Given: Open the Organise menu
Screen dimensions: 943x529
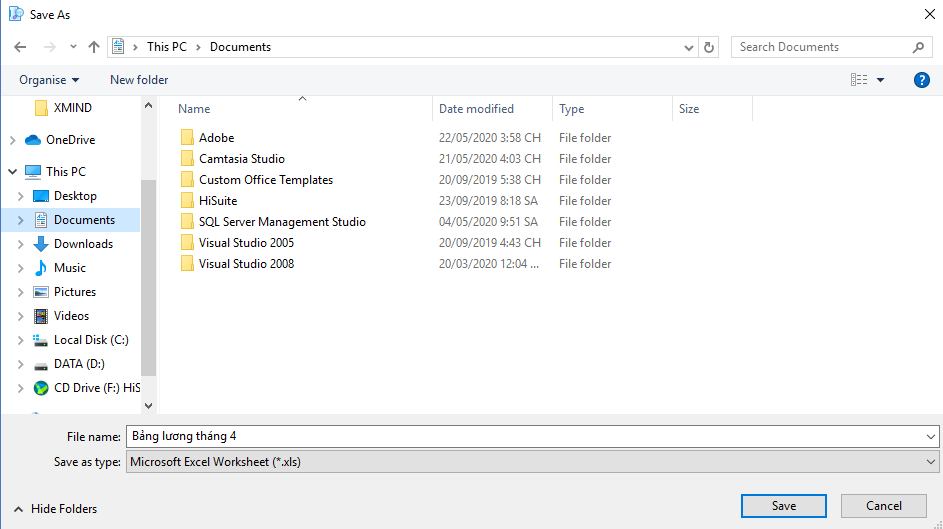Looking at the screenshot, I should tap(49, 80).
